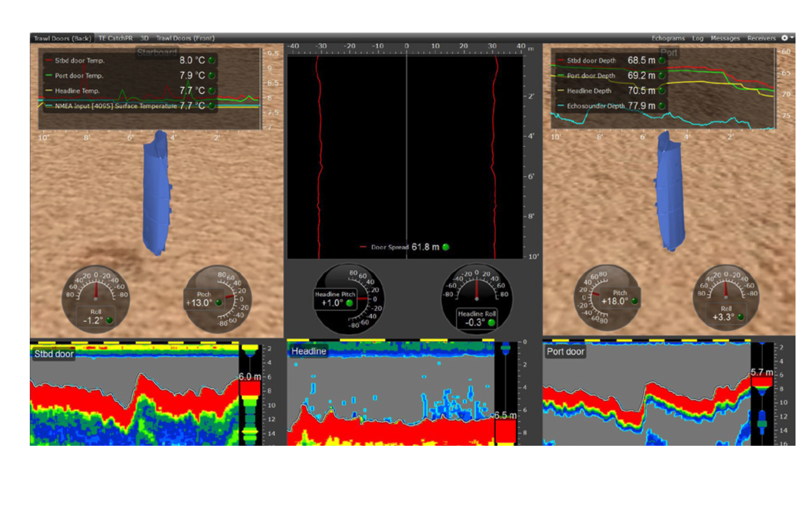
Task: Click the Echosounder Depth cyan legend swatch
Action: click(560, 106)
